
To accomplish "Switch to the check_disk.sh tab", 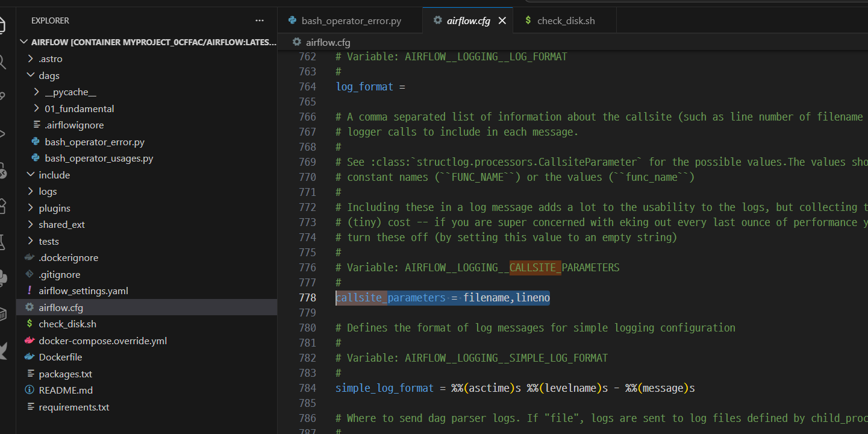I will click(x=566, y=20).
